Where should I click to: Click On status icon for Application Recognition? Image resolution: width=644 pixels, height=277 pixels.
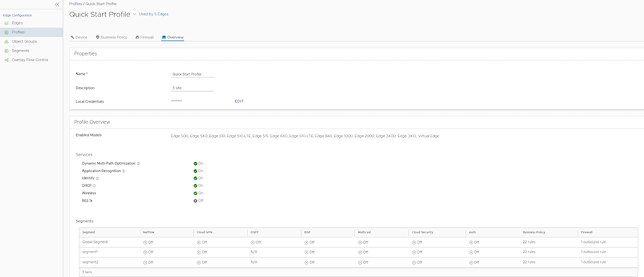coord(195,171)
